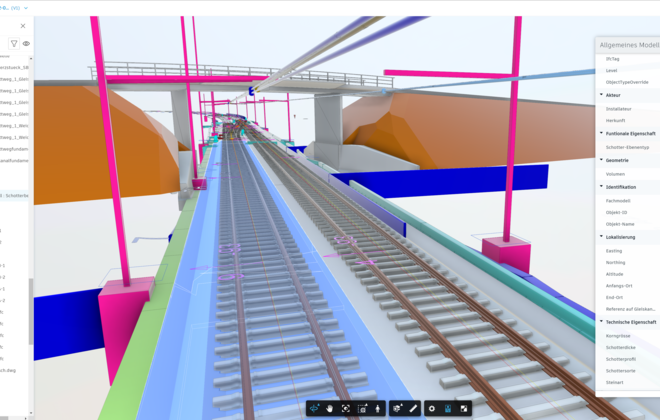The width and height of the screenshot is (660, 420).
Task: Toggle the properties panel button in toolbar
Action: [448, 408]
